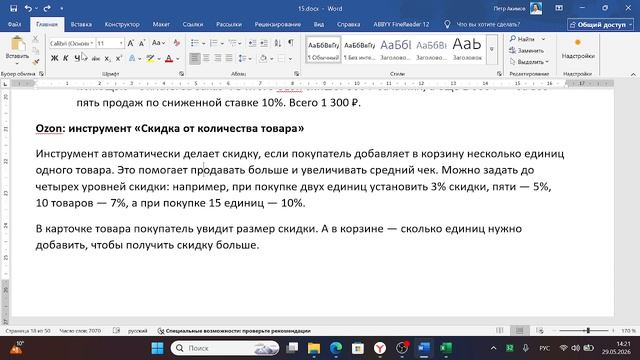The image size is (640, 360).
Task: Switch to the Вставка tab
Action: click(81, 24)
